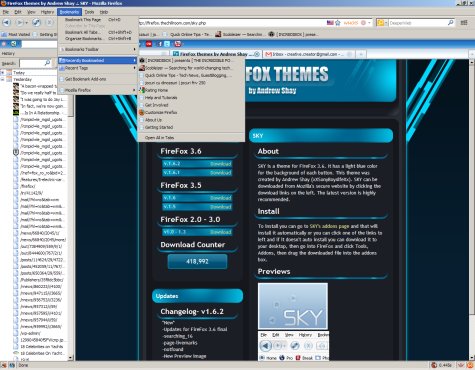This screenshot has width=475, height=370.
Task: Click the bookmark star in address bar
Action: pyautogui.click(x=338, y=23)
